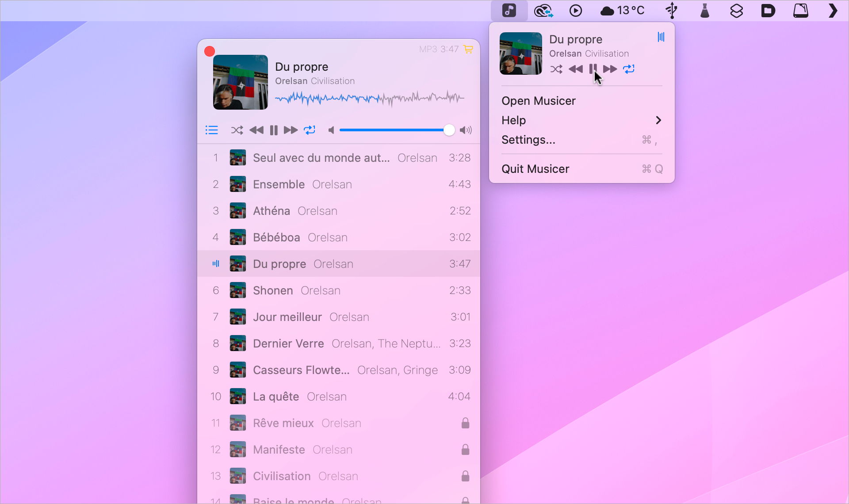Choose the track Bébéboa

(x=339, y=237)
